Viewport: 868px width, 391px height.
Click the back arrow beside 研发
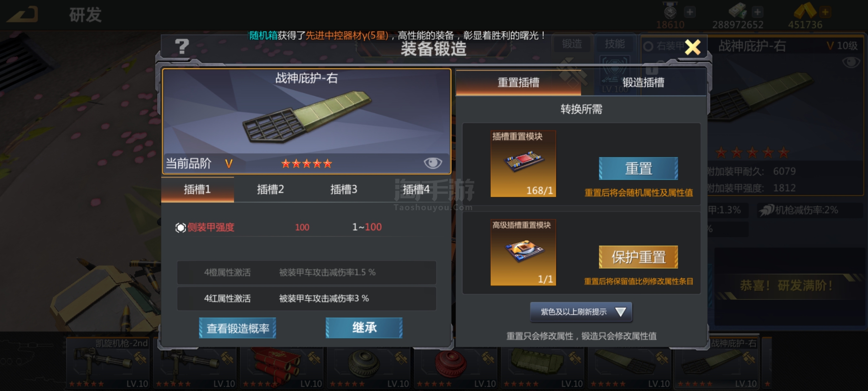pos(23,14)
